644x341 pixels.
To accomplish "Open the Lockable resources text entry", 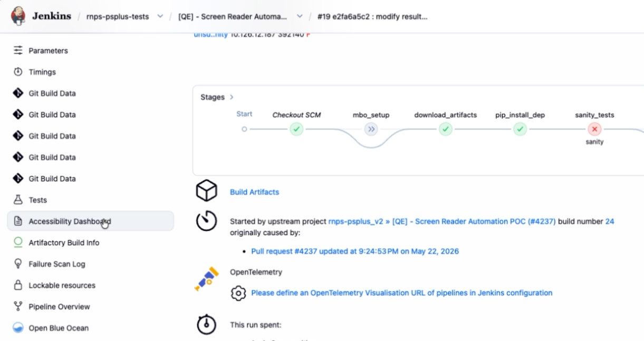I will coord(62,286).
